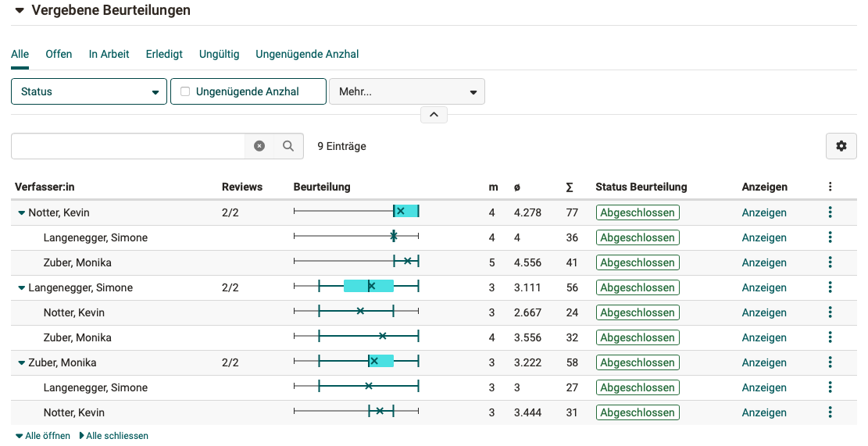
Task: Open actions menu for Notter, Kevin row
Action: coord(830,212)
